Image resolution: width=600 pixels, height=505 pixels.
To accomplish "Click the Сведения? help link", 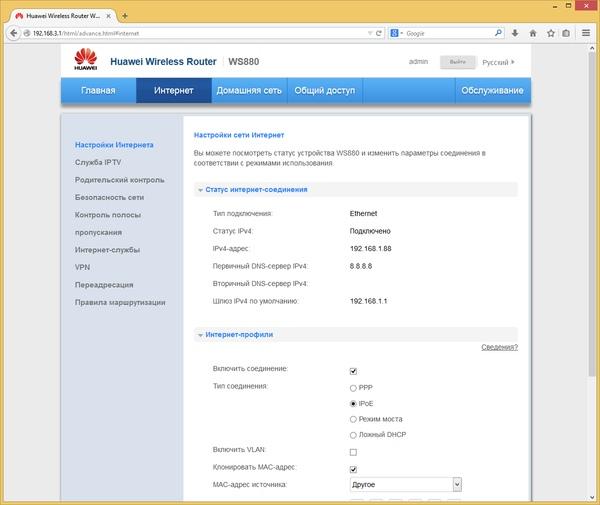I will click(499, 347).
